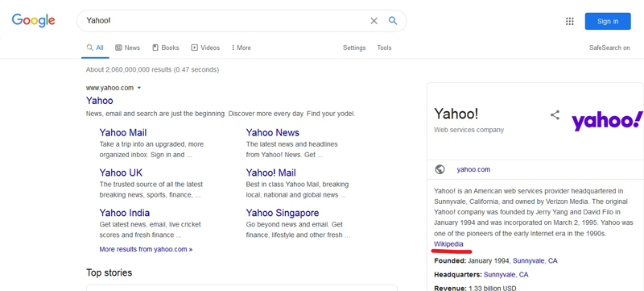Clear the search box with X icon
Image resolution: width=644 pixels, height=291 pixels.
pyautogui.click(x=374, y=21)
